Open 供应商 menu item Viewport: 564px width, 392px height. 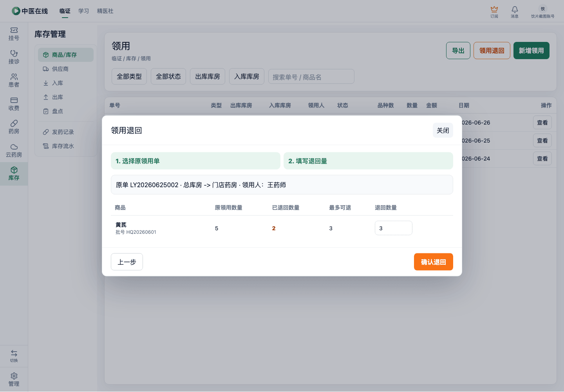pos(66,69)
